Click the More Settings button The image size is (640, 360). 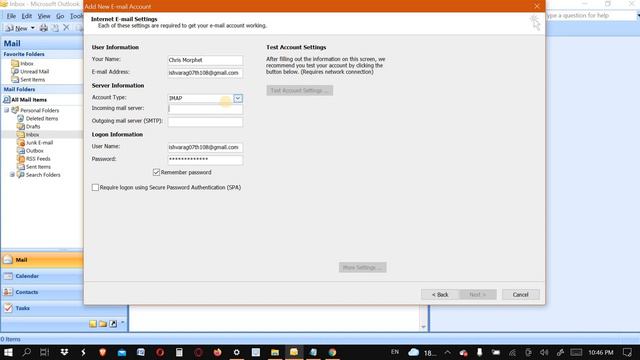[x=362, y=267]
